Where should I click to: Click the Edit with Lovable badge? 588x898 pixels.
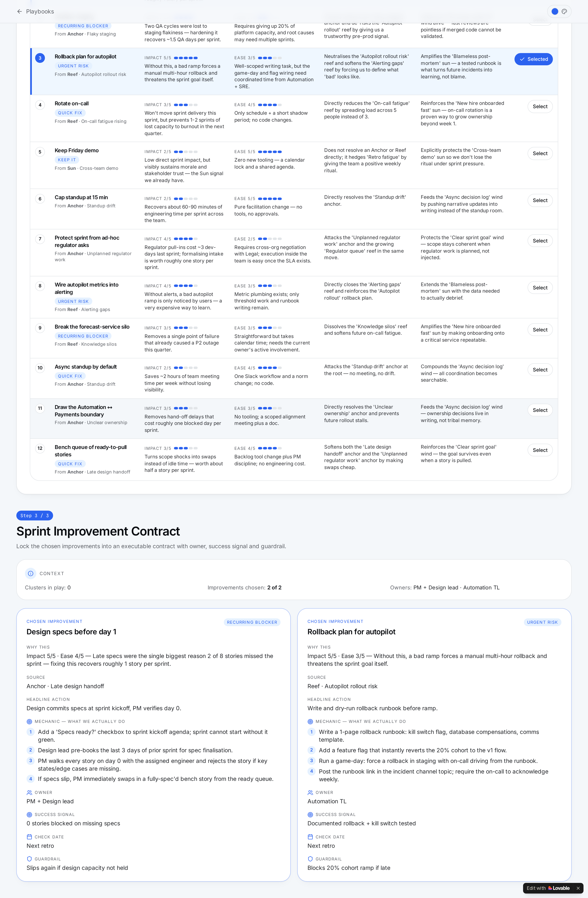(x=548, y=888)
